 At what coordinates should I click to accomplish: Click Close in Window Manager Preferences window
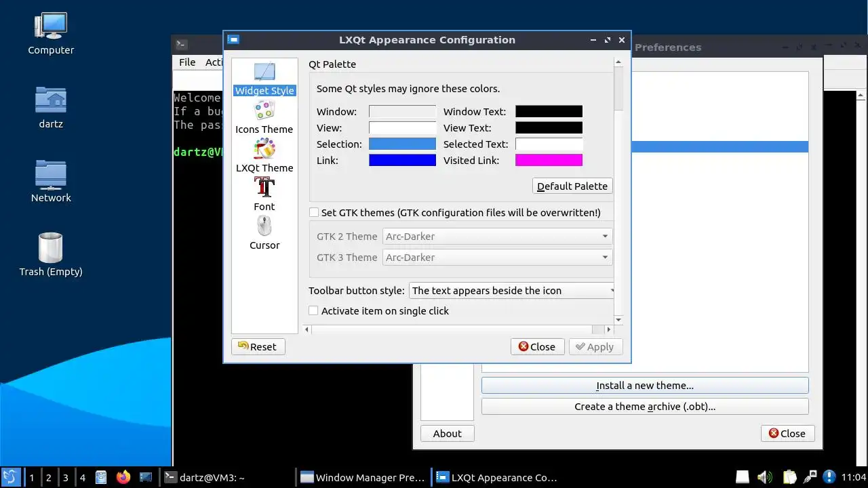coord(788,434)
